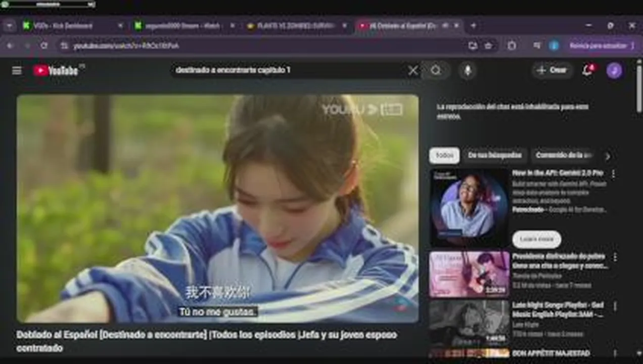Open the BON APPÉTIT MAJESTAD video title

[x=551, y=353]
